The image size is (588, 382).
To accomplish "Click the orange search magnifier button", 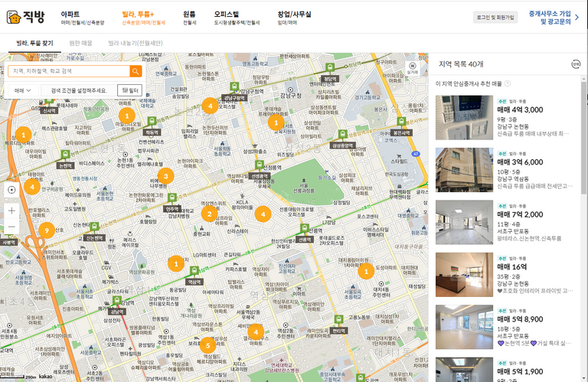I will (x=136, y=71).
